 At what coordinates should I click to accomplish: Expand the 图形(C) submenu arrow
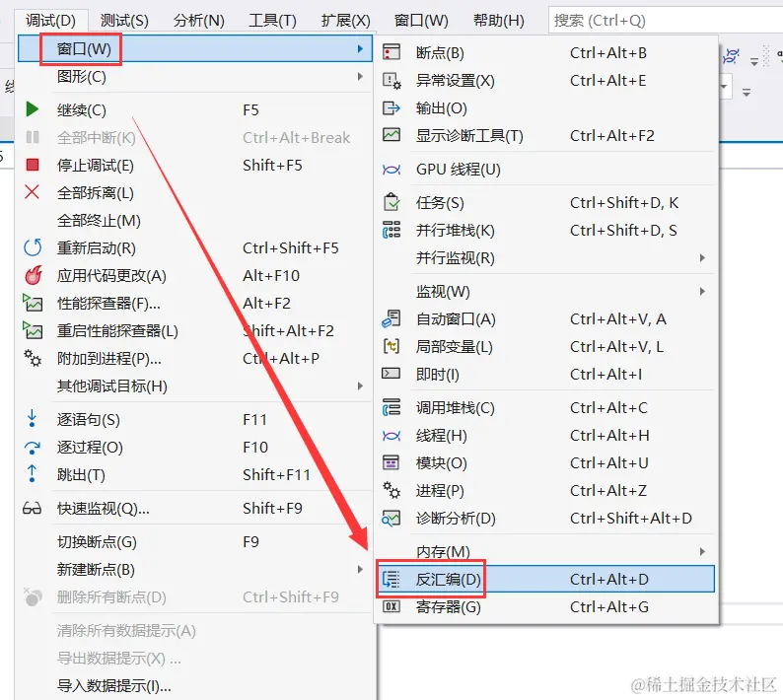point(360,76)
